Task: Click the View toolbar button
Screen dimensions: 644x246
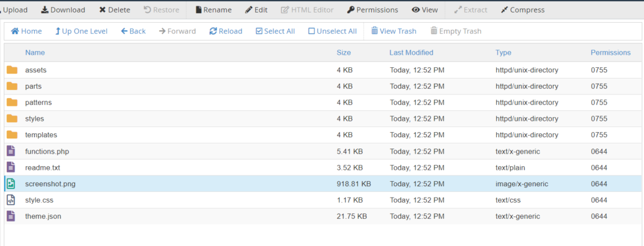Action: tap(425, 10)
